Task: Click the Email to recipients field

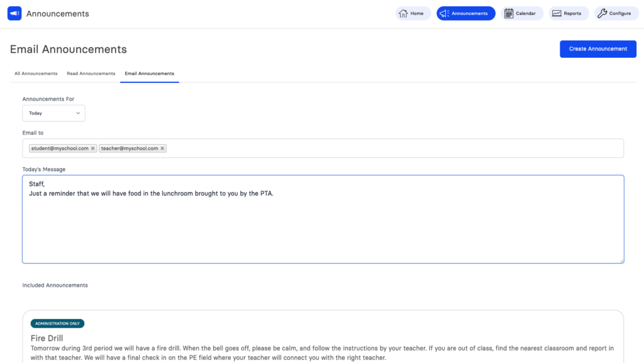Action: click(377, 148)
